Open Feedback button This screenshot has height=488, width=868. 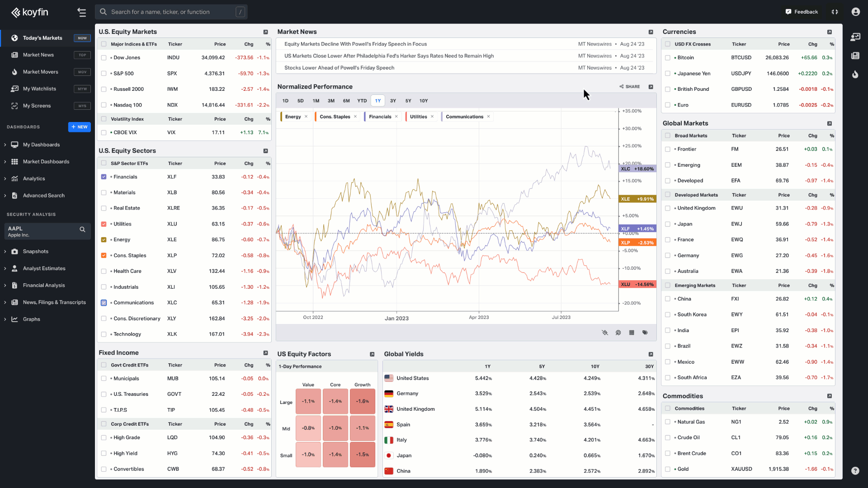click(x=802, y=12)
